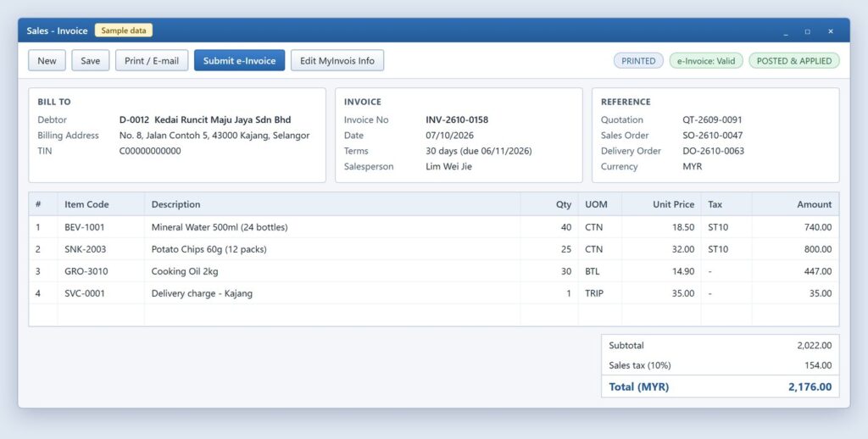868x439 pixels.
Task: Click amount 740.00
Action: click(818, 227)
